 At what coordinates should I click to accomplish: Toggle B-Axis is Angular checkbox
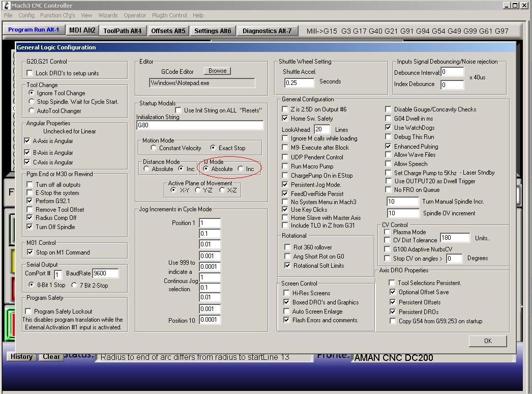click(27, 152)
